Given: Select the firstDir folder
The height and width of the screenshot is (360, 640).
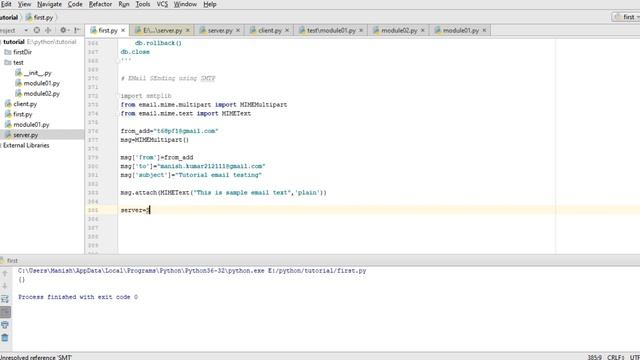Looking at the screenshot, I should pos(22,52).
